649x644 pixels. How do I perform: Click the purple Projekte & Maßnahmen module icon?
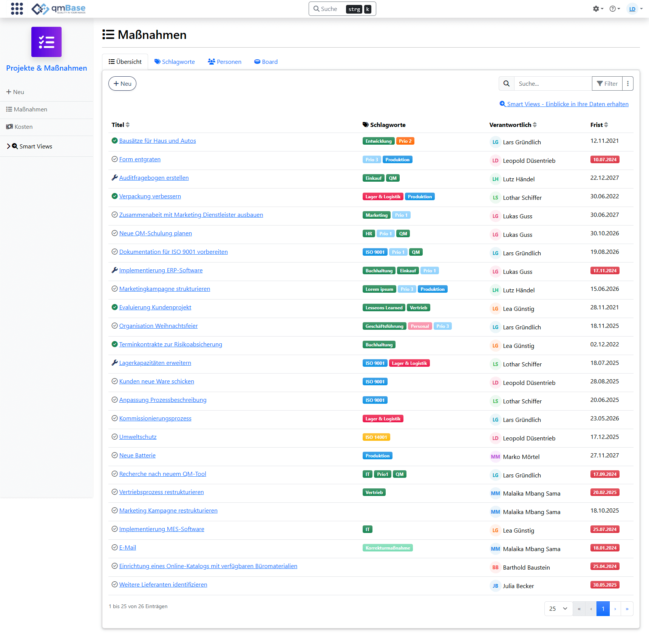pyautogui.click(x=46, y=42)
